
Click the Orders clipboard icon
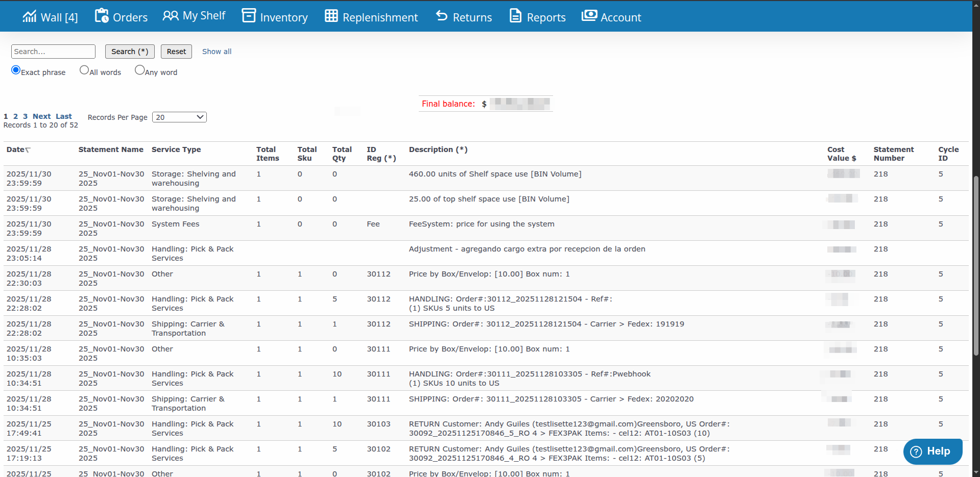[102, 16]
